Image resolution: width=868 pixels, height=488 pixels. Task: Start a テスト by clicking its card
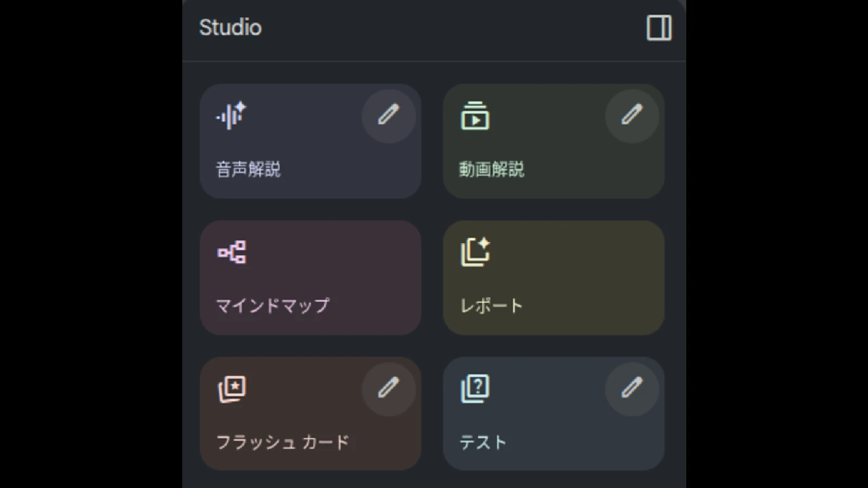pos(553,414)
